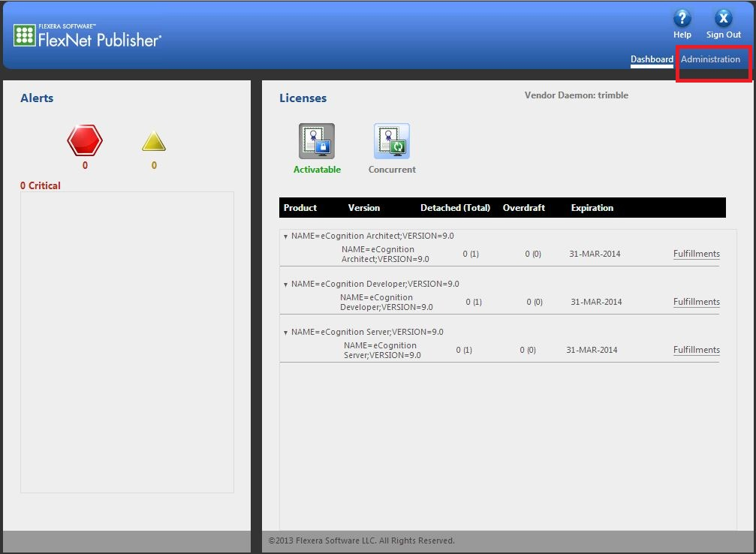
Task: Click the Detached (Total) column header
Action: pyautogui.click(x=455, y=208)
